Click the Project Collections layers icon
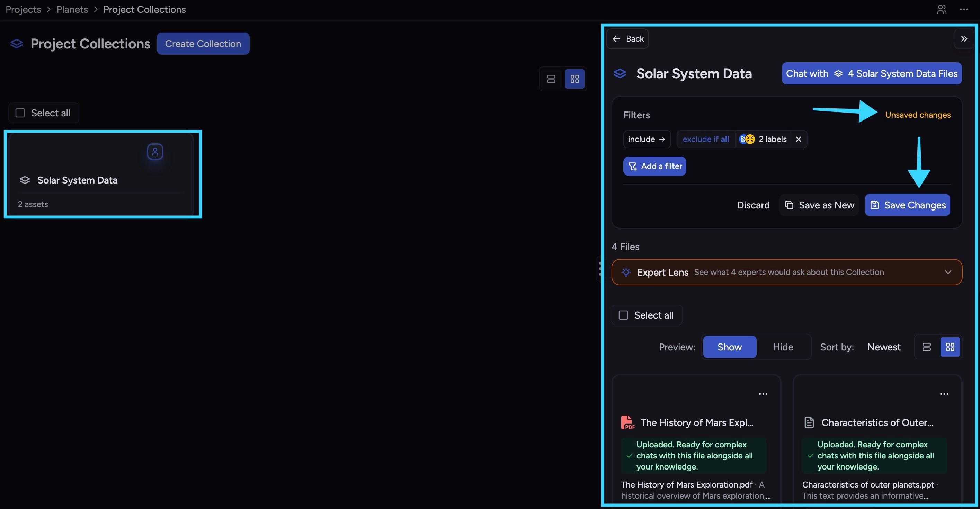The height and width of the screenshot is (509, 980). pyautogui.click(x=16, y=44)
